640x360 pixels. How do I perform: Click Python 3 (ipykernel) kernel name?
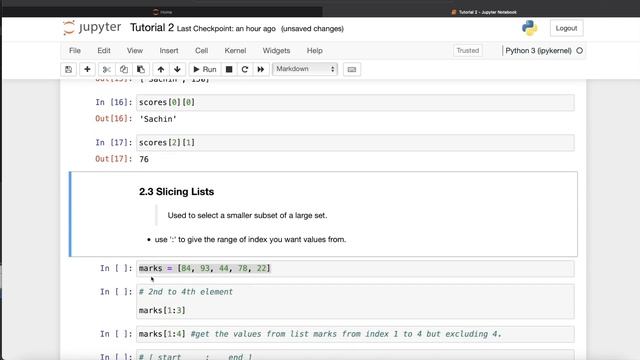tap(538, 51)
